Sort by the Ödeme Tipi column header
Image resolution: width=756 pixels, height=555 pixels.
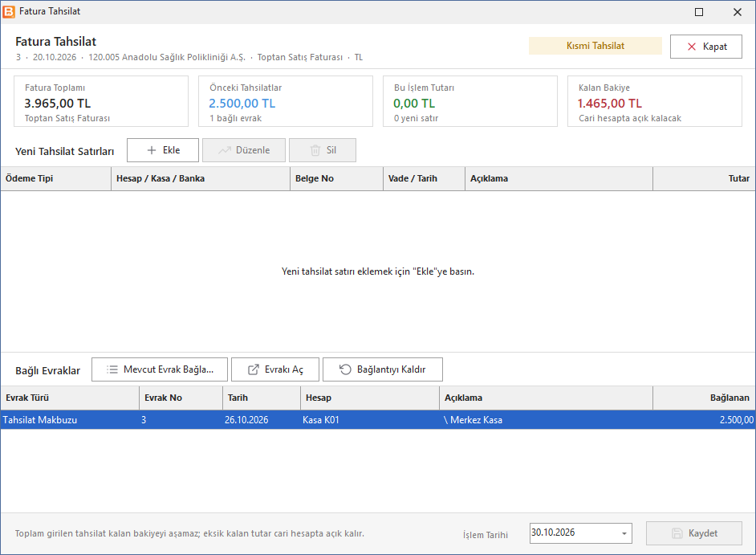[56, 178]
